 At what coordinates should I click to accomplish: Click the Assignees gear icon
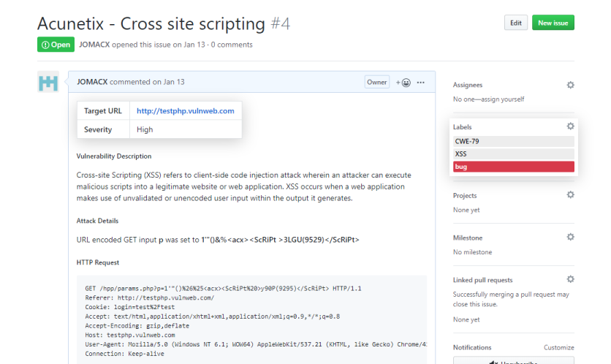click(x=570, y=85)
